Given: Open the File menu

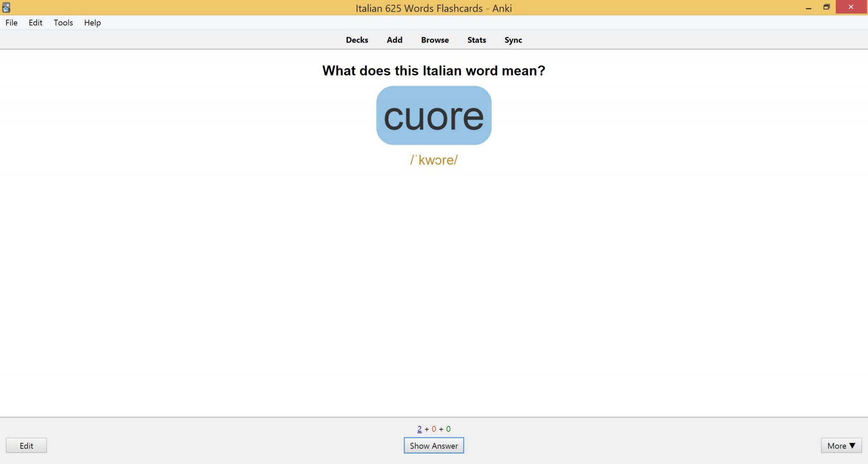Looking at the screenshot, I should pyautogui.click(x=11, y=22).
